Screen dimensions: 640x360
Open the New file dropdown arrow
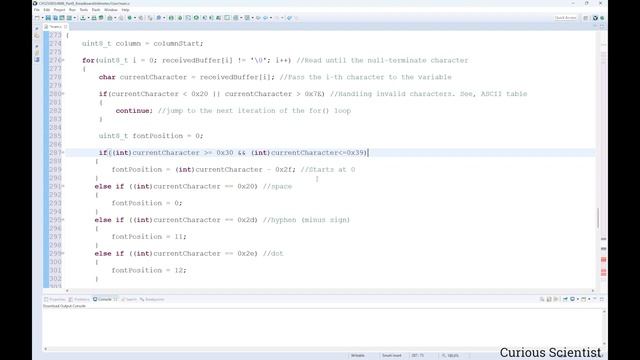coord(42,18)
